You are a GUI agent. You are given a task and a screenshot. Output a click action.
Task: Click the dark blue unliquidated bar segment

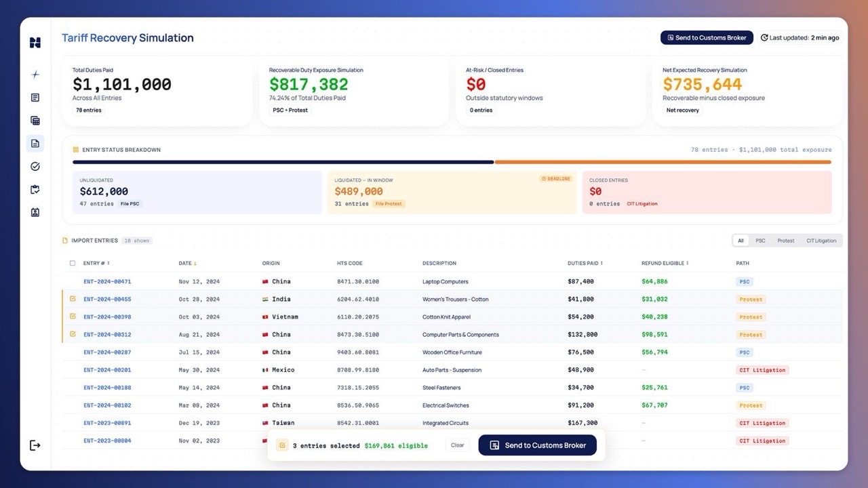[x=283, y=162]
